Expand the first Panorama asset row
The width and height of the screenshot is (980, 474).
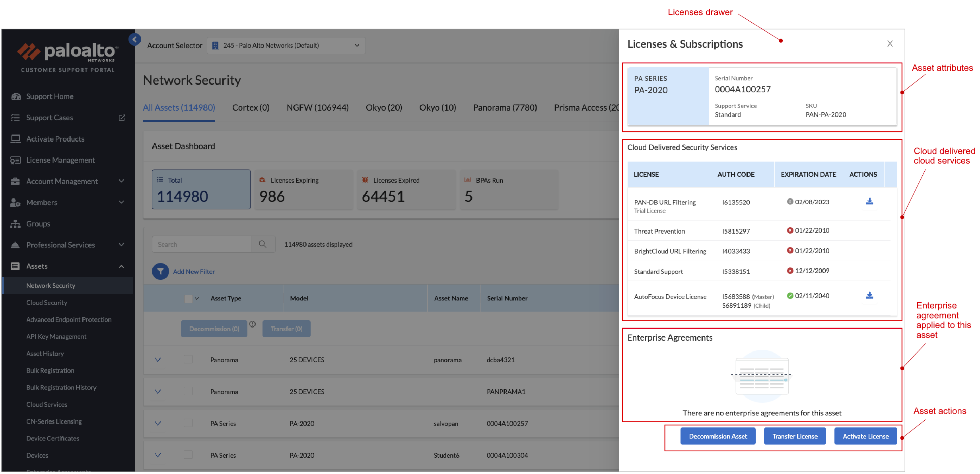click(x=158, y=360)
